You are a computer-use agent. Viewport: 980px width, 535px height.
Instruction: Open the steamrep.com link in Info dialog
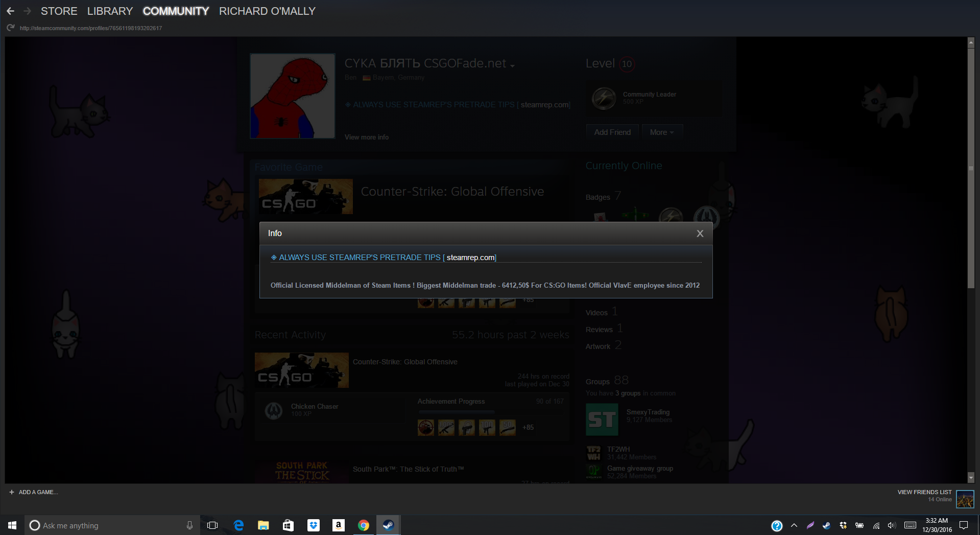click(x=470, y=258)
